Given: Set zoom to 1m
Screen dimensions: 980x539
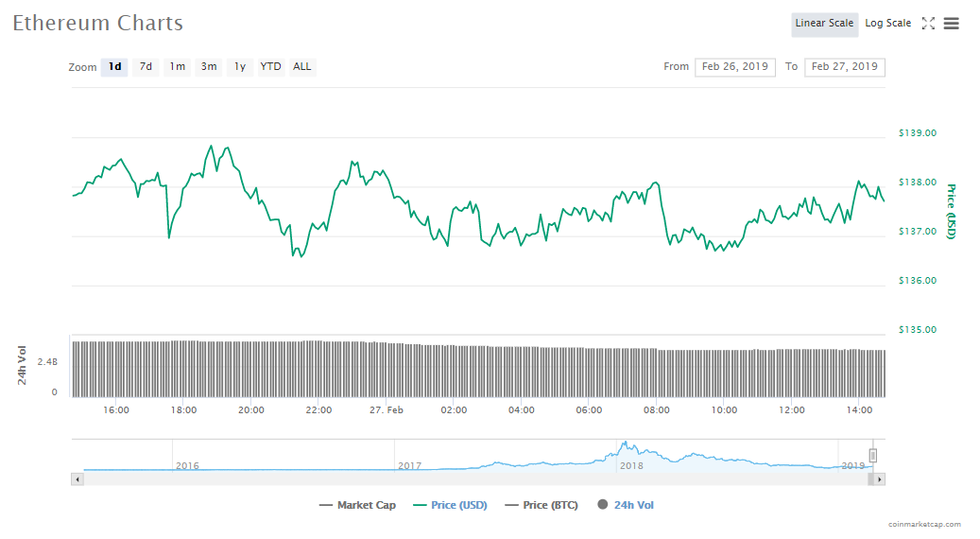Looking at the screenshot, I should coord(177,67).
